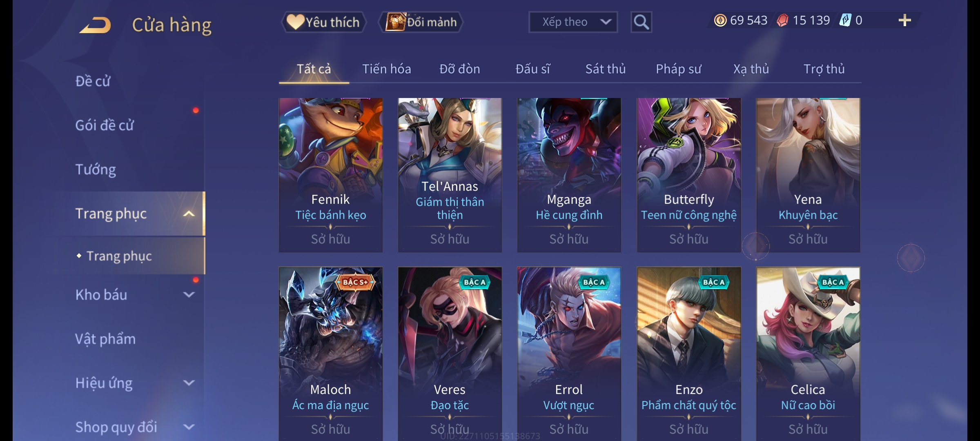The image size is (980, 441).
Task: Tap the plus icon to add currency
Action: pos(904,20)
